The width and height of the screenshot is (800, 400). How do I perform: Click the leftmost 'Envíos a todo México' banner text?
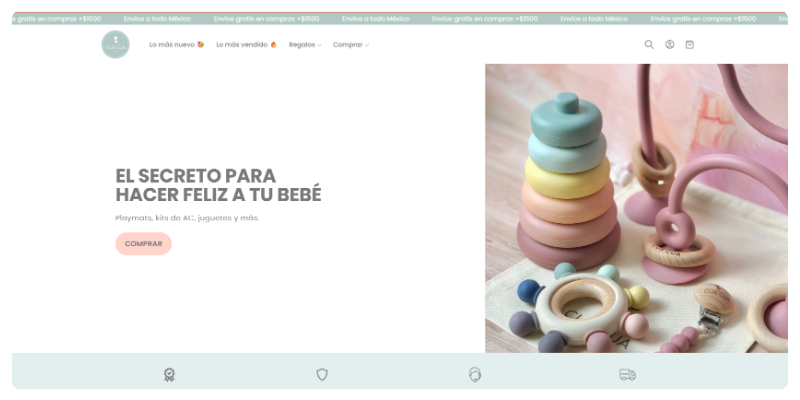(152, 18)
